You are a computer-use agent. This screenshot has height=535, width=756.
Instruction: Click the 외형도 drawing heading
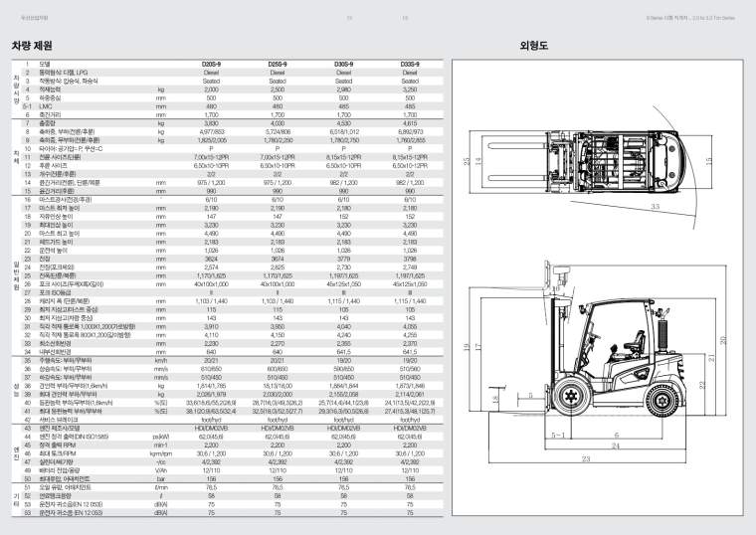533,46
